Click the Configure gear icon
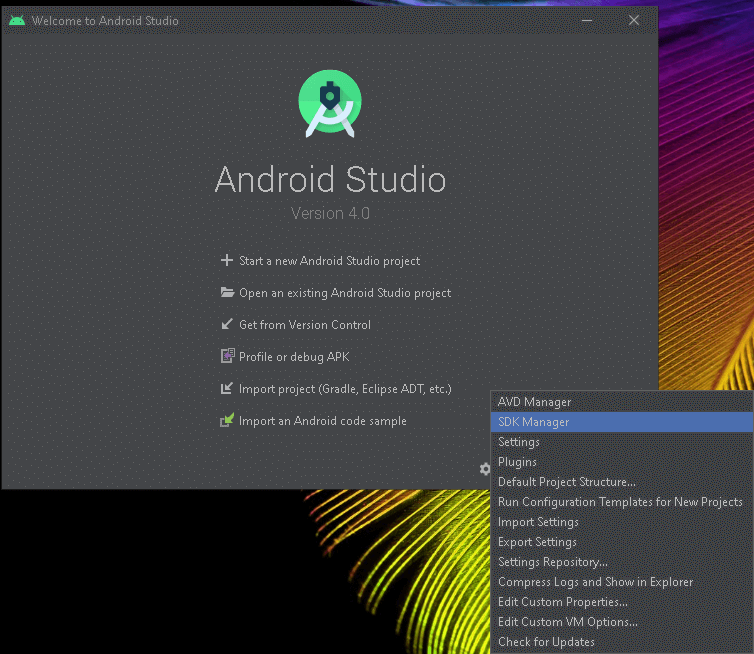Screen dimensions: 754x654 (485, 468)
